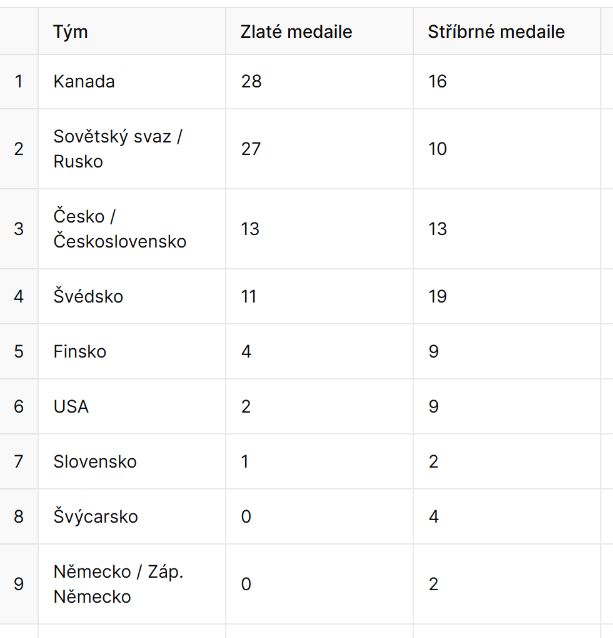613x638 pixels.
Task: Select the Kanada team cell
Action: pos(132,81)
